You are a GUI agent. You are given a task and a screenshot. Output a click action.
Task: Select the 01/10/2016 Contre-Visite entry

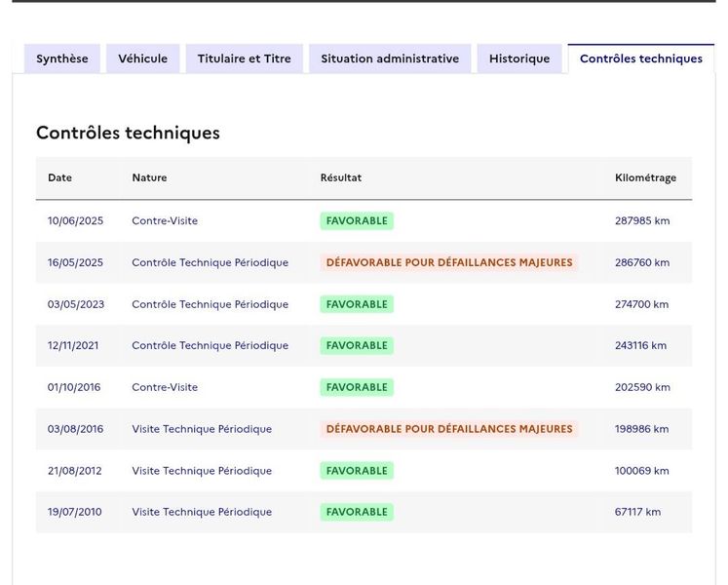(364, 387)
